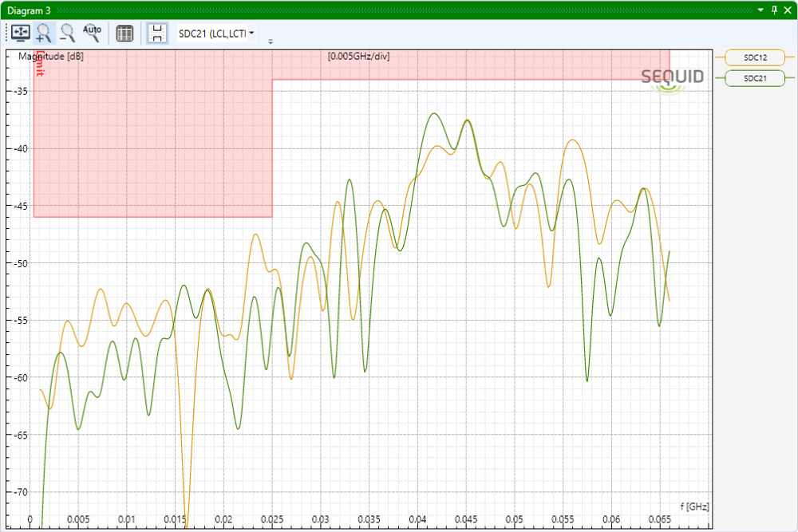Viewport: 798px width, 532px height.
Task: Close the Diagram 3 panel
Action: coord(788,10)
